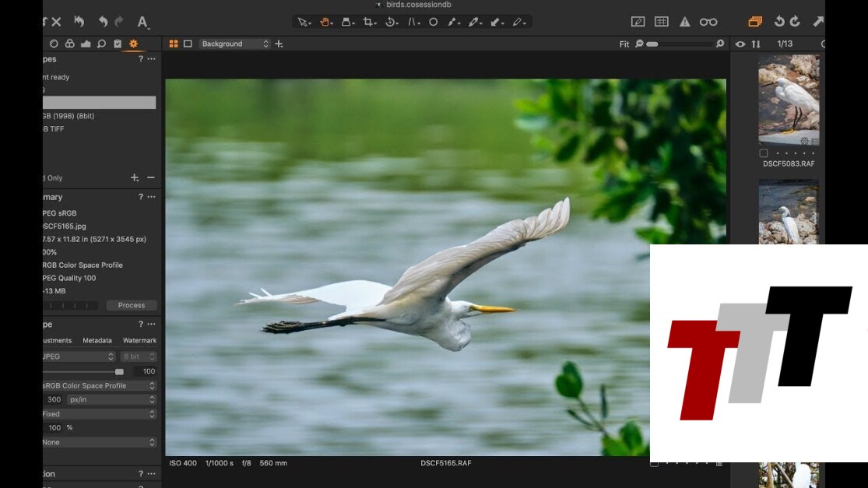868x488 pixels.
Task: Toggle the grid overlay icon
Action: [661, 22]
